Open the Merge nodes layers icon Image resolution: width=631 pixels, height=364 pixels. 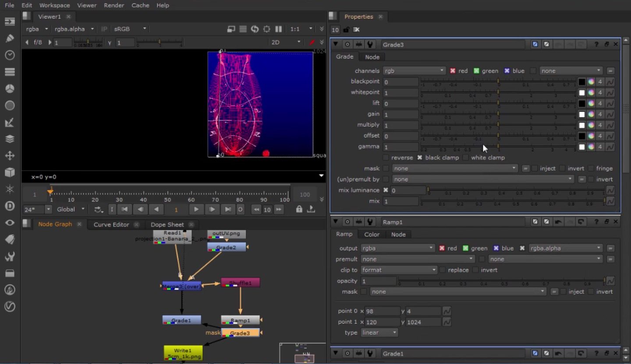pos(10,139)
